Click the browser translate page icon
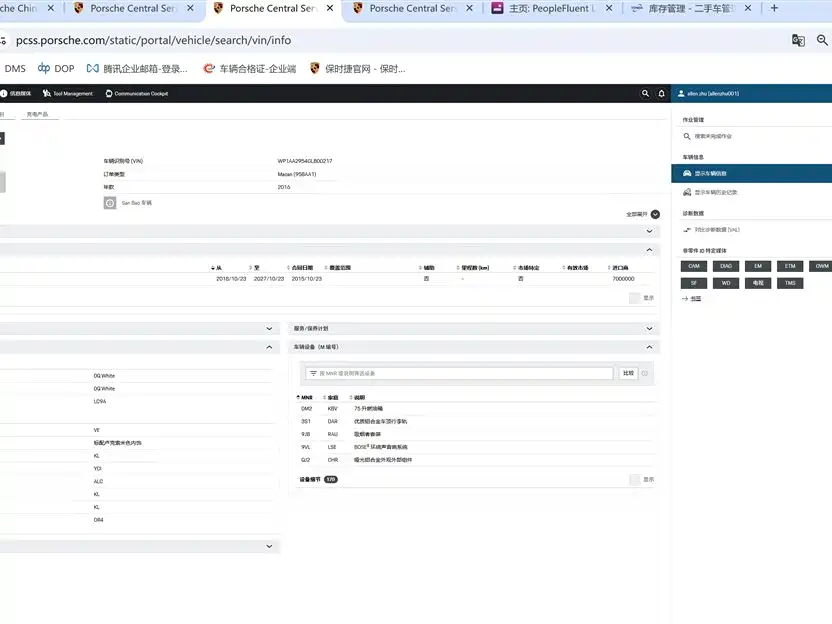Viewport: 832px width, 624px height. 798,40
